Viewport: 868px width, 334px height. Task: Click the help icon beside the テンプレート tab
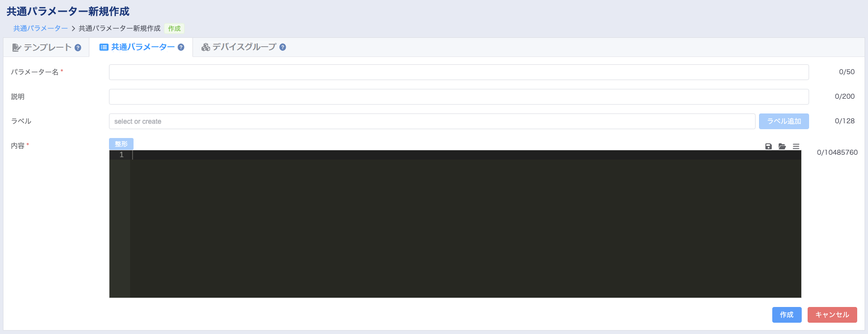[78, 48]
